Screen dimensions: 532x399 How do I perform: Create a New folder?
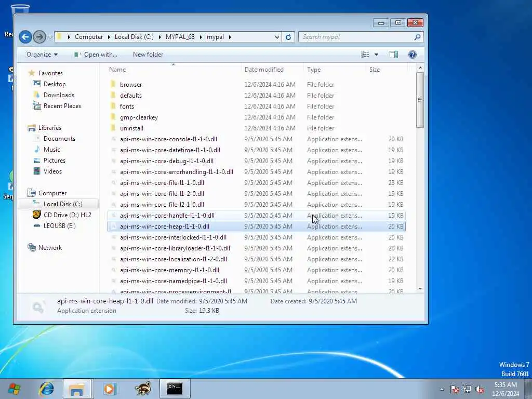click(x=148, y=55)
